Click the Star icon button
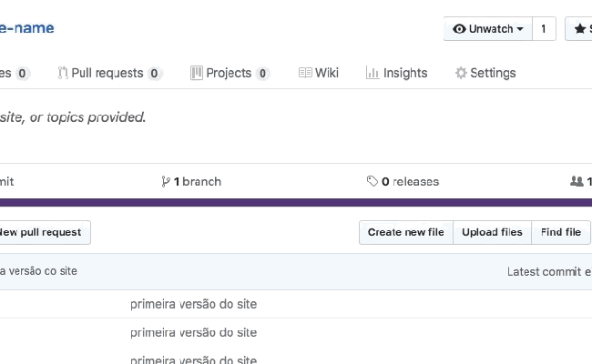 point(578,29)
